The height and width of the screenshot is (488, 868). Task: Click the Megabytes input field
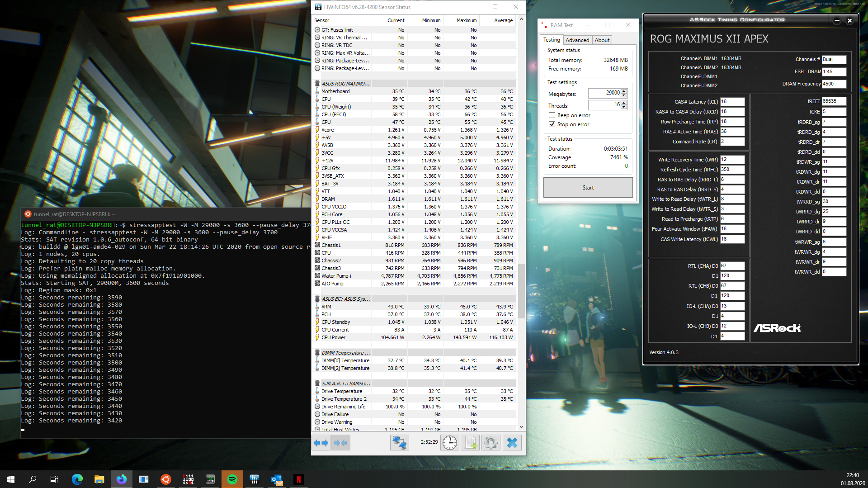[x=604, y=93]
